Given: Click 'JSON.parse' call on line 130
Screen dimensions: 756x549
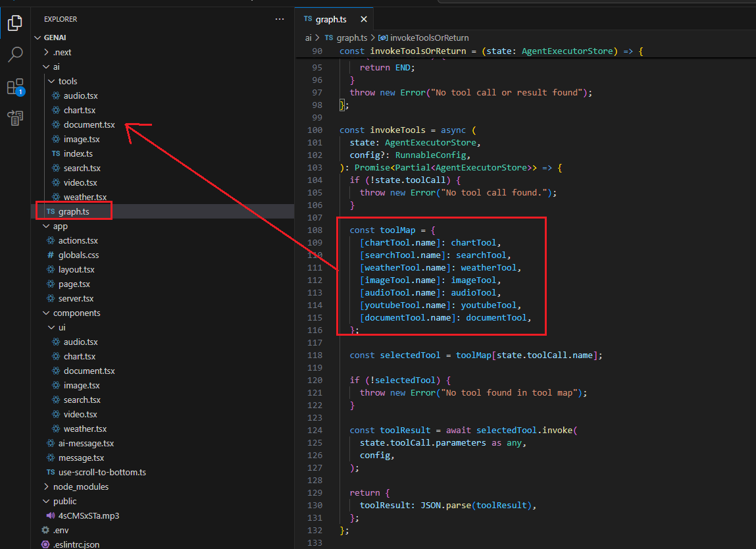Looking at the screenshot, I should point(445,505).
